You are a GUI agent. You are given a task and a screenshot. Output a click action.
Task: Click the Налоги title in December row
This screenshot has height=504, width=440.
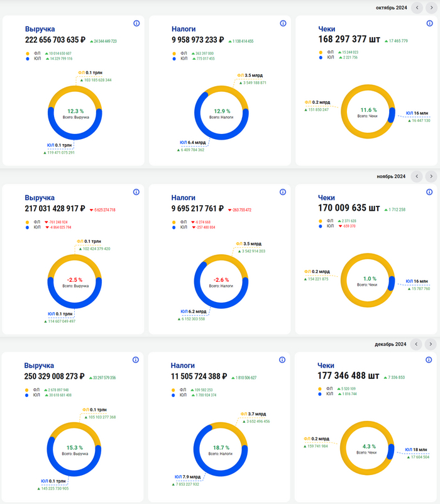pos(183,365)
